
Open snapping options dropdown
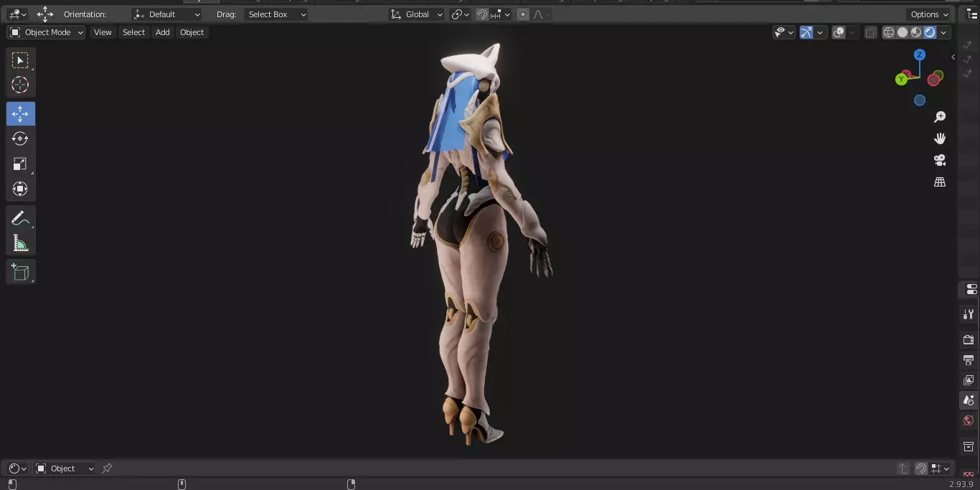500,14
